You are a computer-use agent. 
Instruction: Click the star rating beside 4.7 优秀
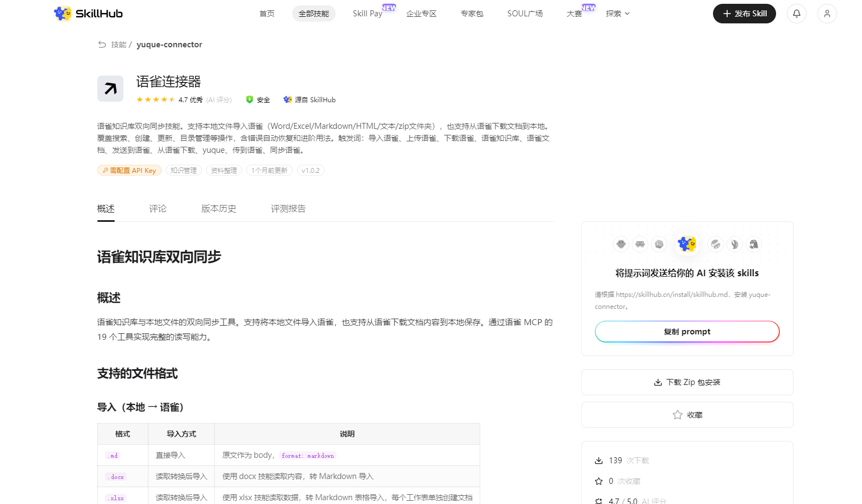[x=156, y=99]
